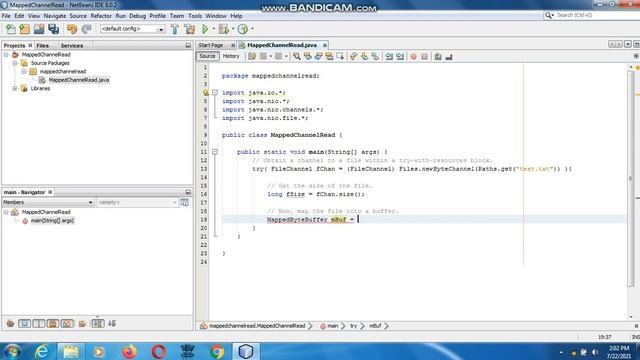Screen dimensions: 640x360
Task: Toggle Show Inherited Members in Navigator
Action: tap(10, 324)
